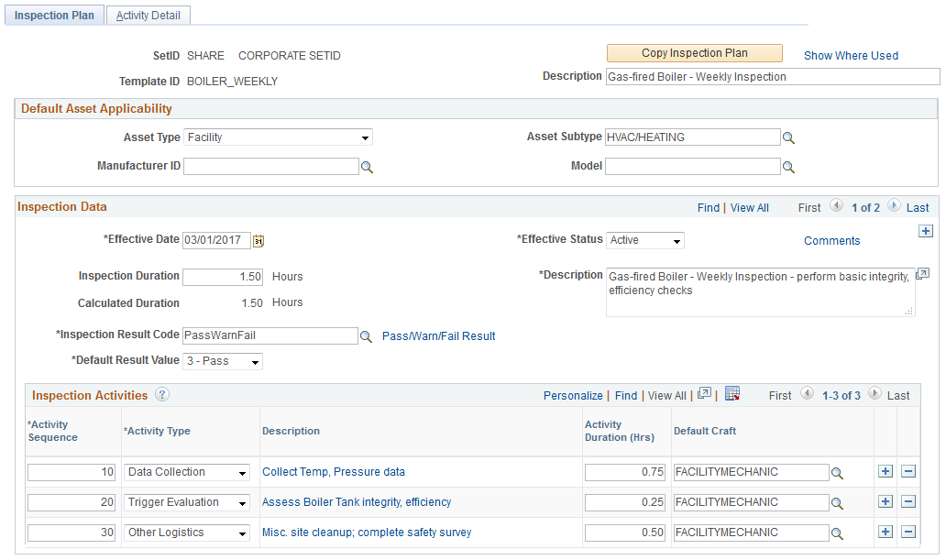Switch to Activity Detail tab
The width and height of the screenshot is (946, 560).
[x=148, y=16]
